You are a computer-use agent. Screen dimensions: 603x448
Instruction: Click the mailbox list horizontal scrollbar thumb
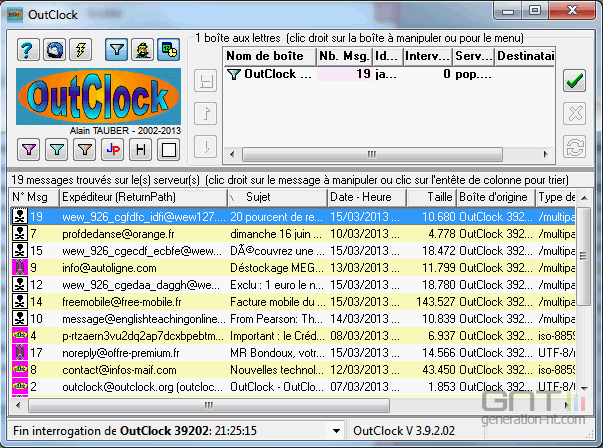tap(372, 155)
